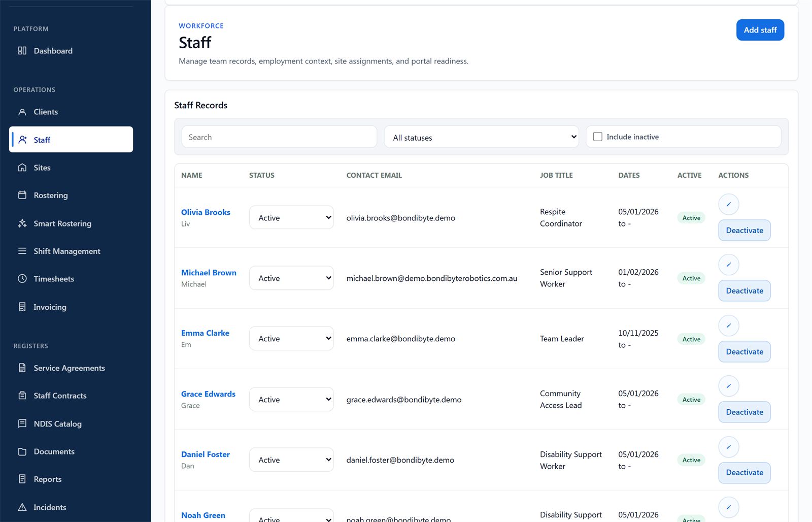Click olivia.brooks@bondibyte.demo email text
Screen dimensions: 812x522
coord(400,218)
